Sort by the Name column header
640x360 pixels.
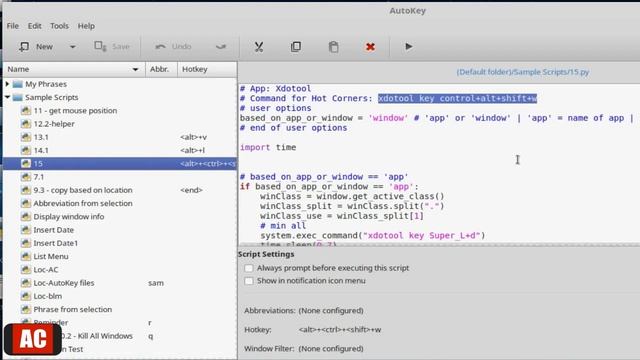73,69
